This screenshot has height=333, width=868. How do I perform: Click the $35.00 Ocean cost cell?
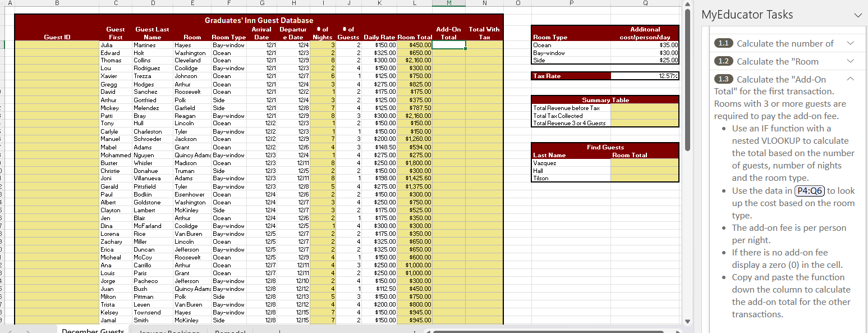(645, 45)
